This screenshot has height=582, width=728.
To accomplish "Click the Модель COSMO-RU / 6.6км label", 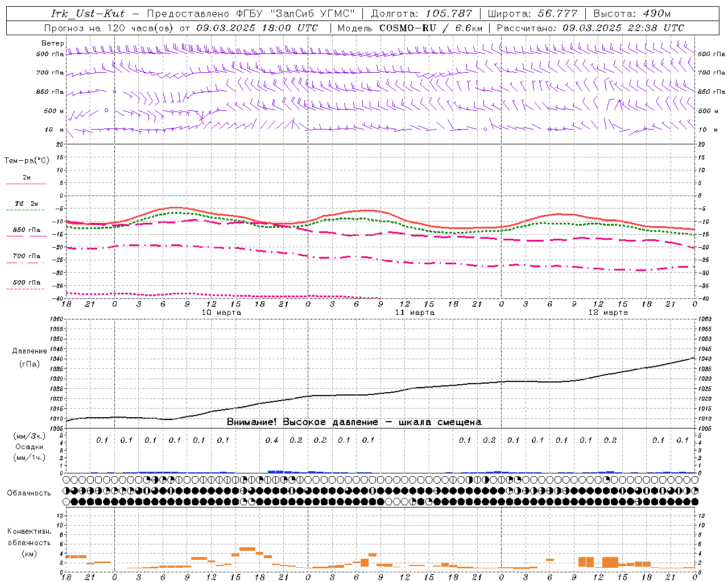I will coord(409,27).
